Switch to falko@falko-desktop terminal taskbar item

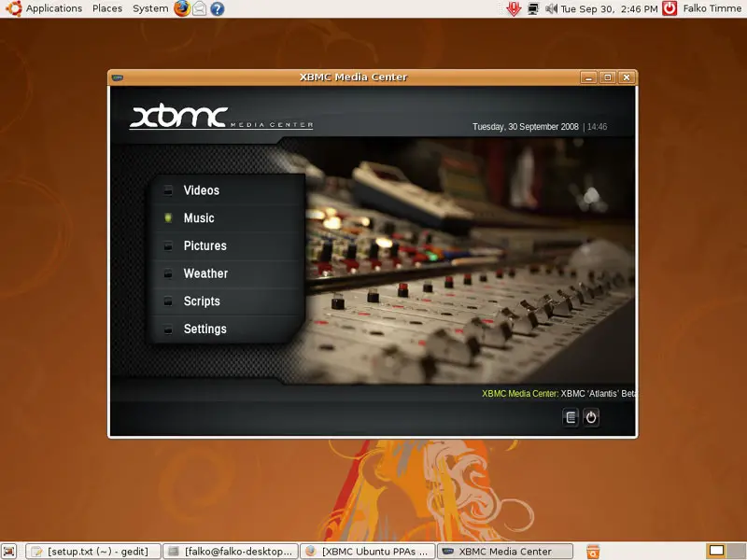click(x=231, y=552)
